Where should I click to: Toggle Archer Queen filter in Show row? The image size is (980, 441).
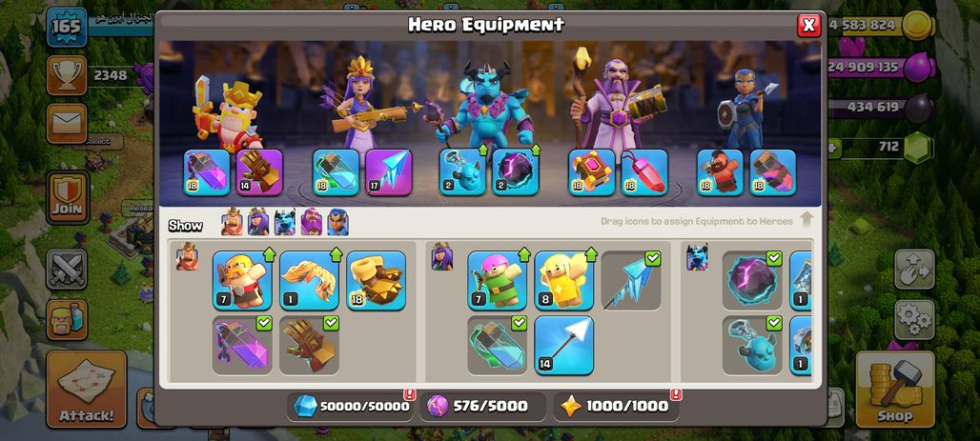click(258, 222)
